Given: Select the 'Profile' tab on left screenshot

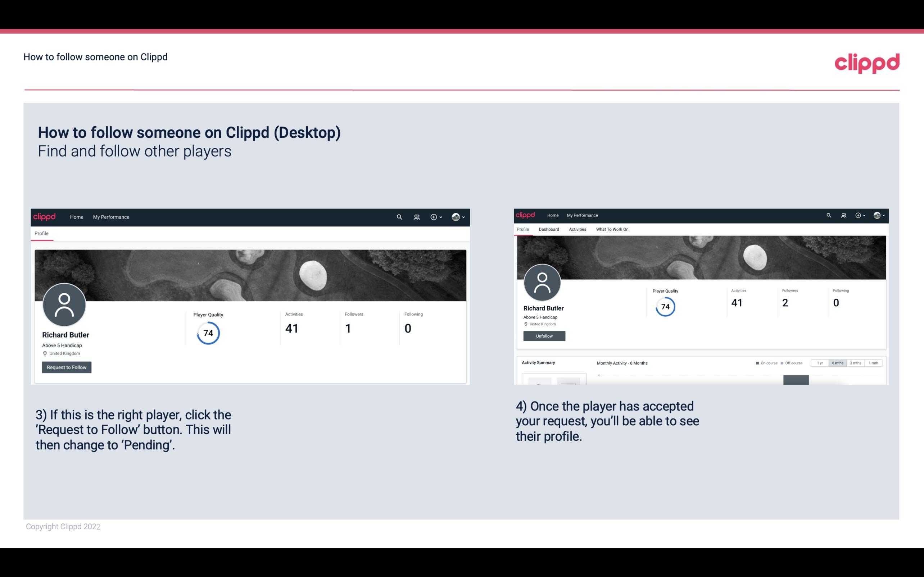Looking at the screenshot, I should (x=41, y=233).
